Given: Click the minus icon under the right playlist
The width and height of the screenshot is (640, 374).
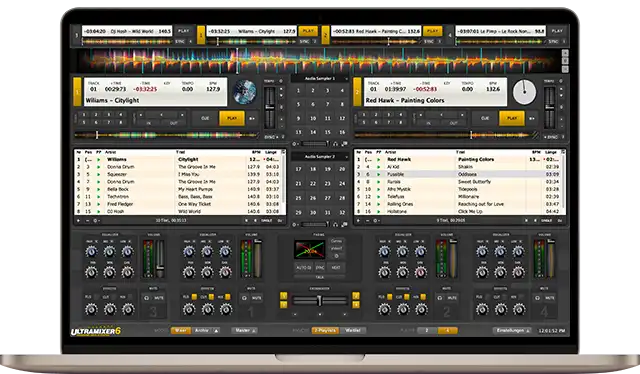Looking at the screenshot, I should click(x=367, y=220).
